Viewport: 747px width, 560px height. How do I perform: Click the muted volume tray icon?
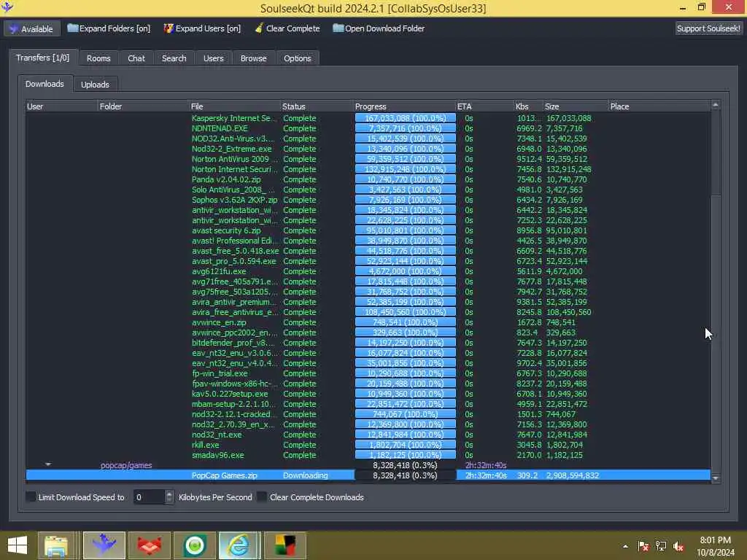tap(678, 546)
